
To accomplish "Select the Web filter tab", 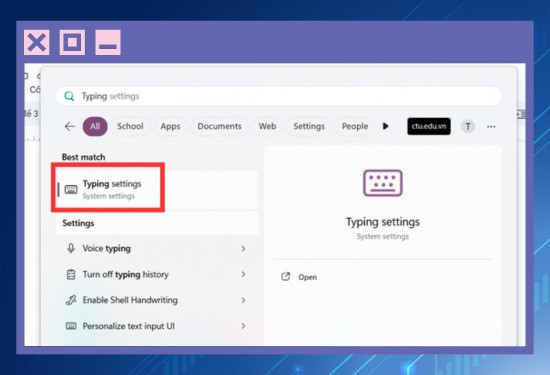I will (267, 126).
